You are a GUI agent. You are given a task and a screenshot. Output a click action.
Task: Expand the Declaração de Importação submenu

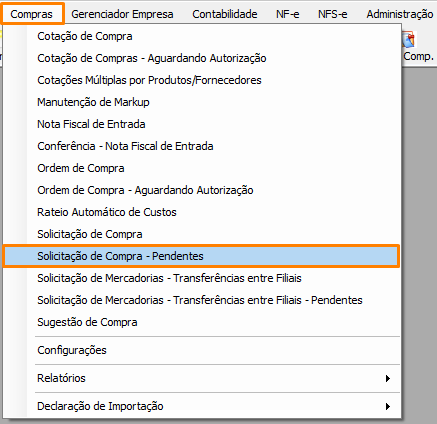pyautogui.click(x=201, y=406)
